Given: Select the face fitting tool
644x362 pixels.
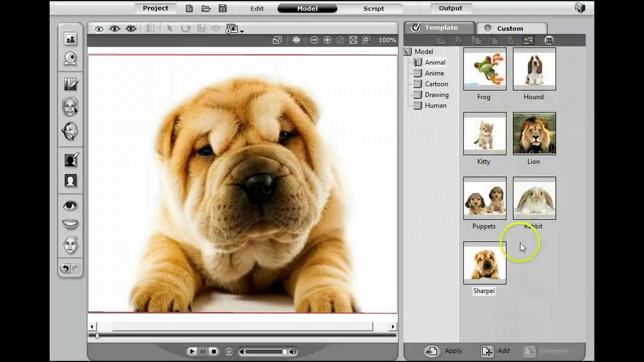Looking at the screenshot, I should point(70,107).
